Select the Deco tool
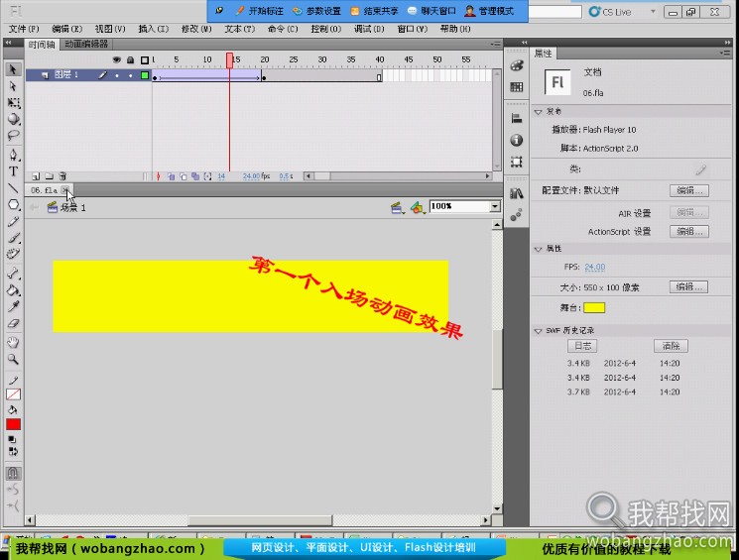The height and width of the screenshot is (560, 739). point(13,254)
